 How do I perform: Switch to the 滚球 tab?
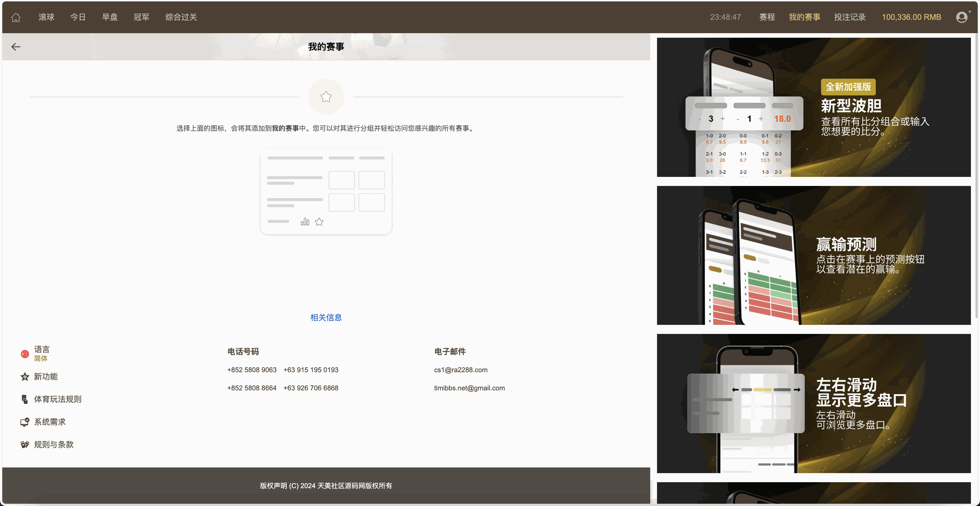click(46, 17)
